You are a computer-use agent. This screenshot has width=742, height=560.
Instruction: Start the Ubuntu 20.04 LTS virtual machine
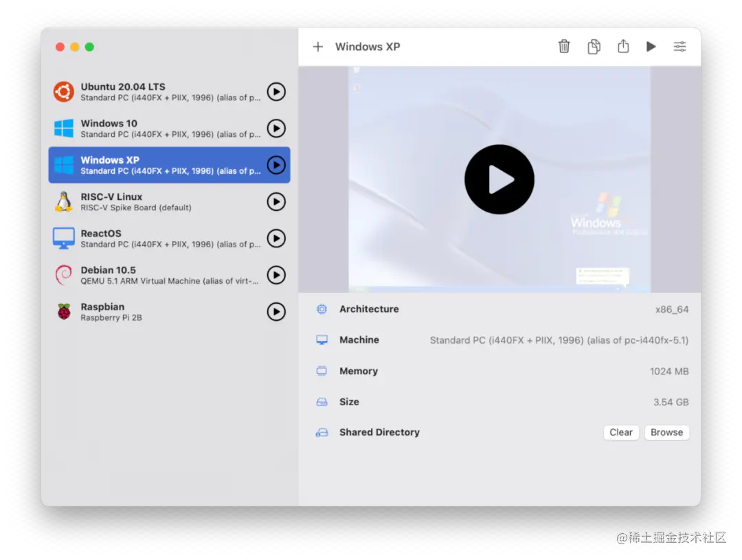pos(276,92)
